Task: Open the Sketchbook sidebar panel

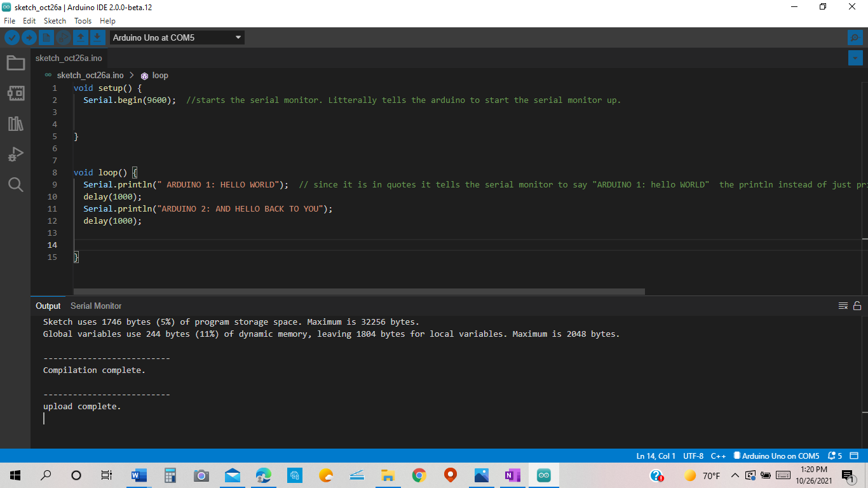Action: 15,62
